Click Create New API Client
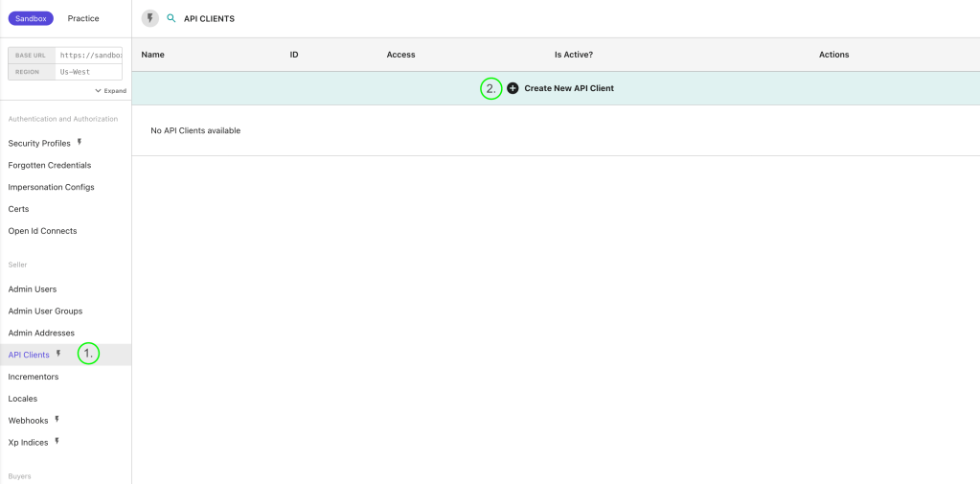Image resolution: width=980 pixels, height=484 pixels. click(568, 88)
